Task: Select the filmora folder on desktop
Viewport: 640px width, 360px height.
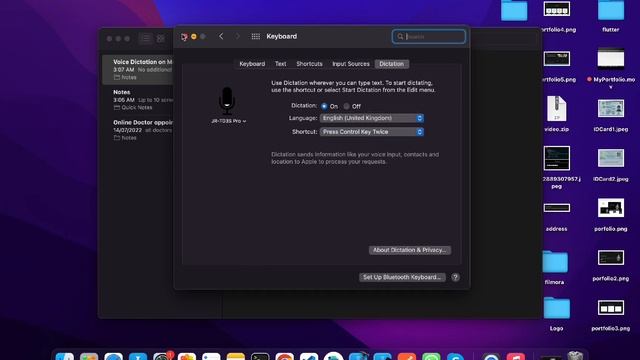Action: coord(555,262)
